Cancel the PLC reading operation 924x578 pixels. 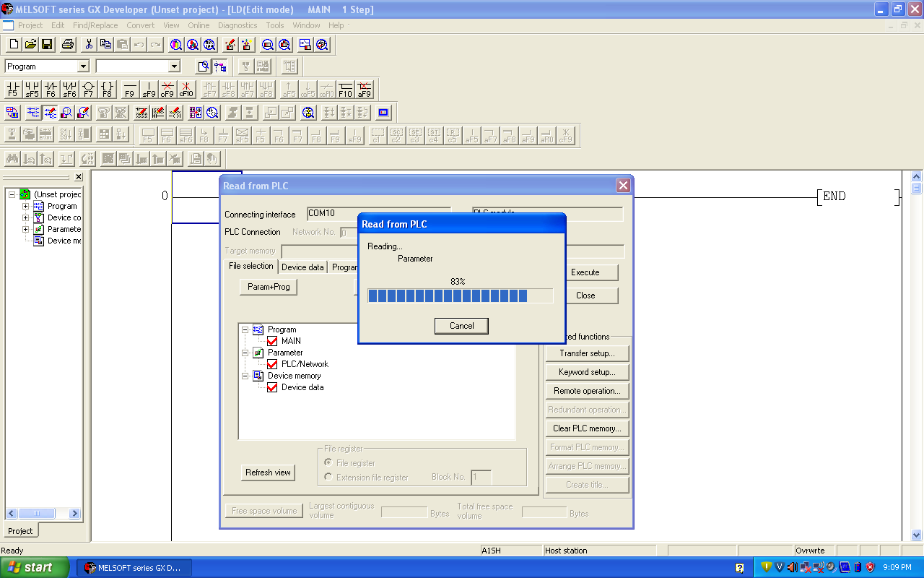pyautogui.click(x=461, y=325)
